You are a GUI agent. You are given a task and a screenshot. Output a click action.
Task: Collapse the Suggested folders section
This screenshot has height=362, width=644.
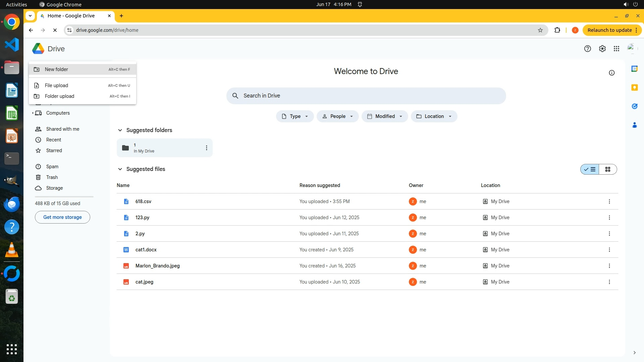[120, 130]
